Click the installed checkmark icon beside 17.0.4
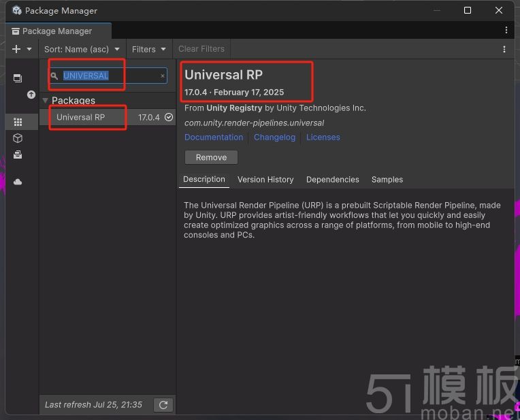This screenshot has width=520, height=420. point(169,117)
